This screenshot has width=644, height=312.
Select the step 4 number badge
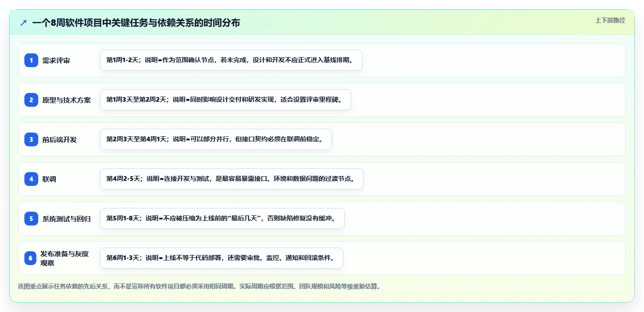(x=31, y=179)
